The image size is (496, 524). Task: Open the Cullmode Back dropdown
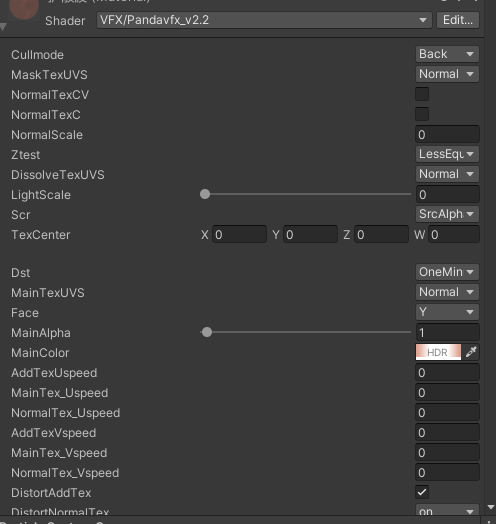coord(447,54)
